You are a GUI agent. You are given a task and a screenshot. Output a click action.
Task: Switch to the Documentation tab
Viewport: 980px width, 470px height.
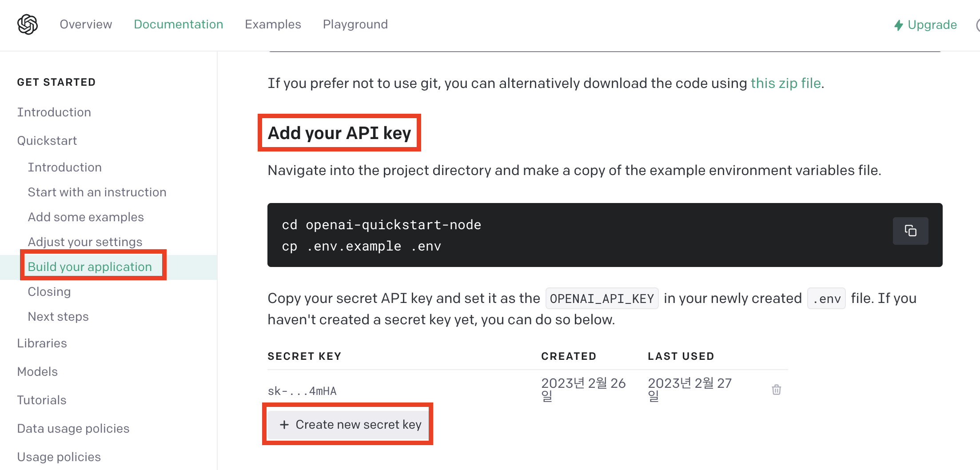pyautogui.click(x=178, y=24)
